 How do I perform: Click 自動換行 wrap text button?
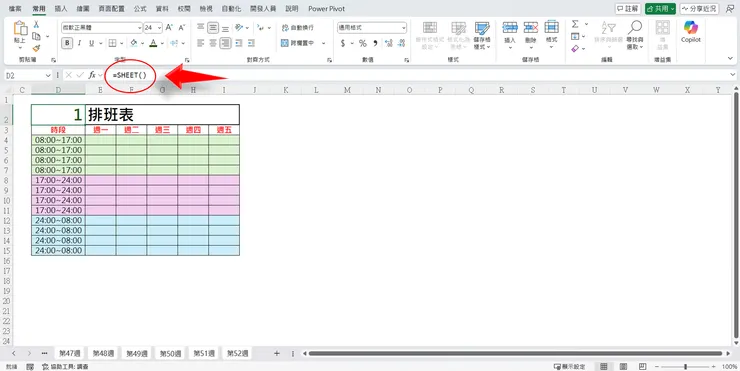[x=297, y=28]
